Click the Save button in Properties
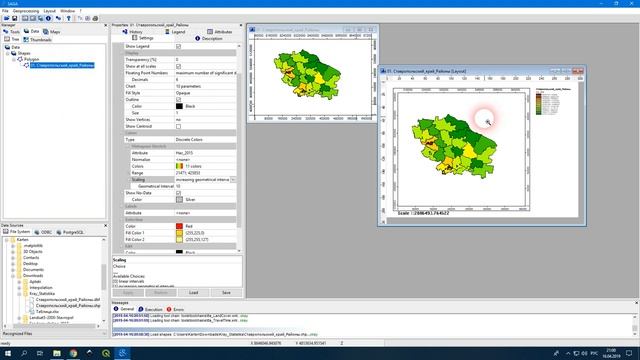 coord(226,293)
